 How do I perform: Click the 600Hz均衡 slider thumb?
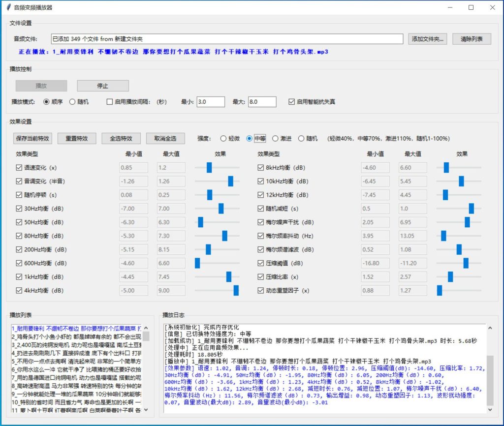pyautogui.click(x=197, y=263)
